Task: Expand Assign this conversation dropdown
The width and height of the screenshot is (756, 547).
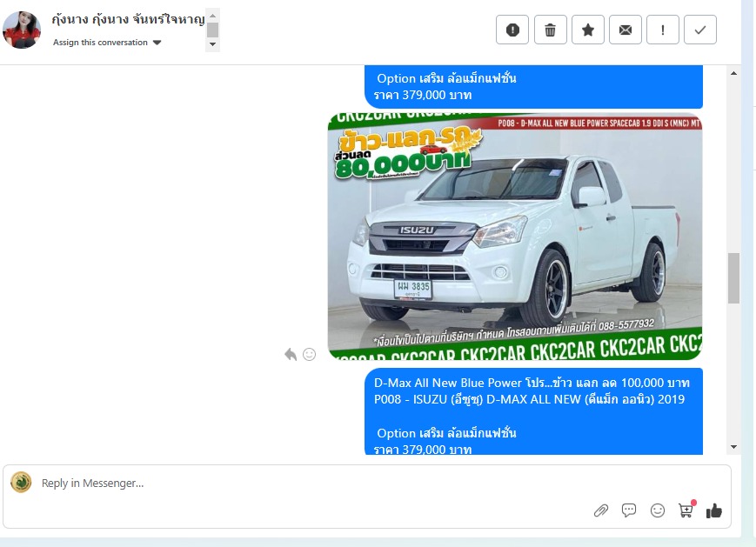Action: tap(107, 43)
